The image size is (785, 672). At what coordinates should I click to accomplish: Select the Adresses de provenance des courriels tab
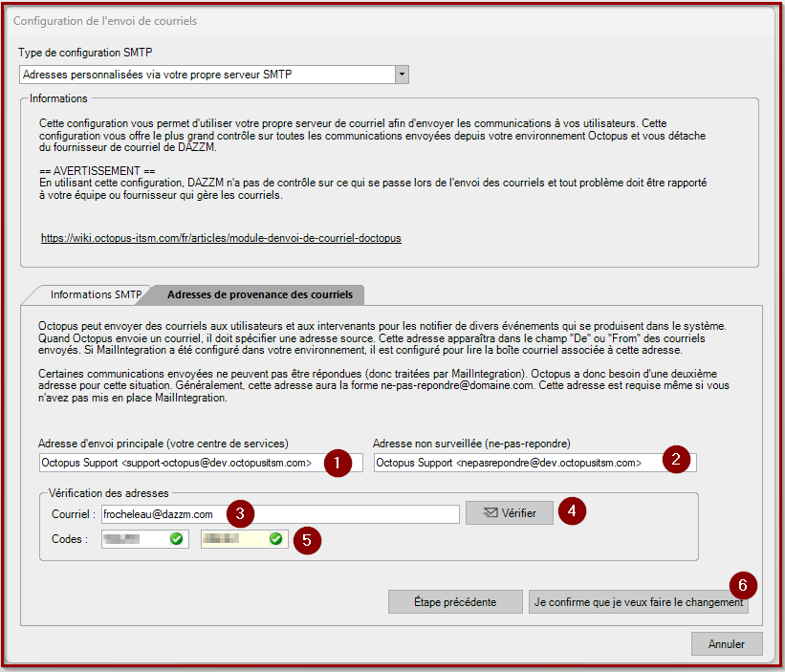(x=254, y=294)
